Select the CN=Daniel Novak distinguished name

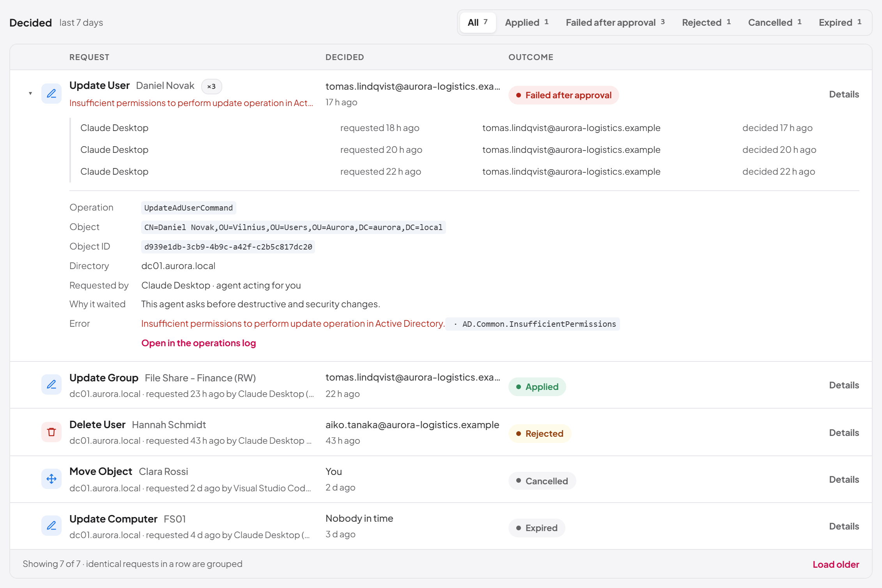coord(293,227)
